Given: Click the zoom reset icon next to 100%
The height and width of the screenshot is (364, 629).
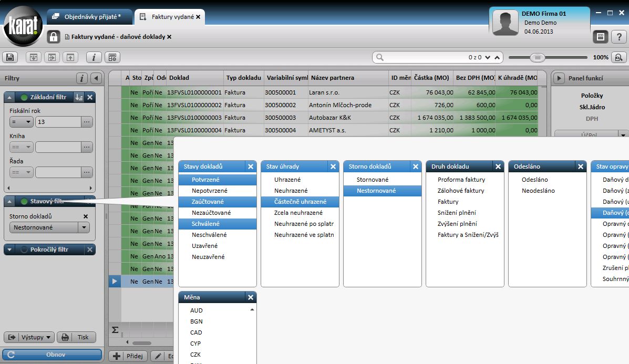Looking at the screenshot, I should 619,57.
